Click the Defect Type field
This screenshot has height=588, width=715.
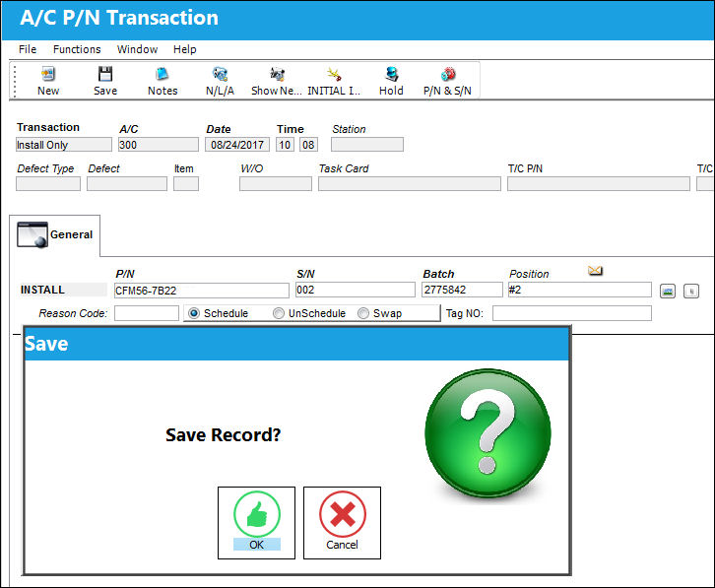coord(48,184)
